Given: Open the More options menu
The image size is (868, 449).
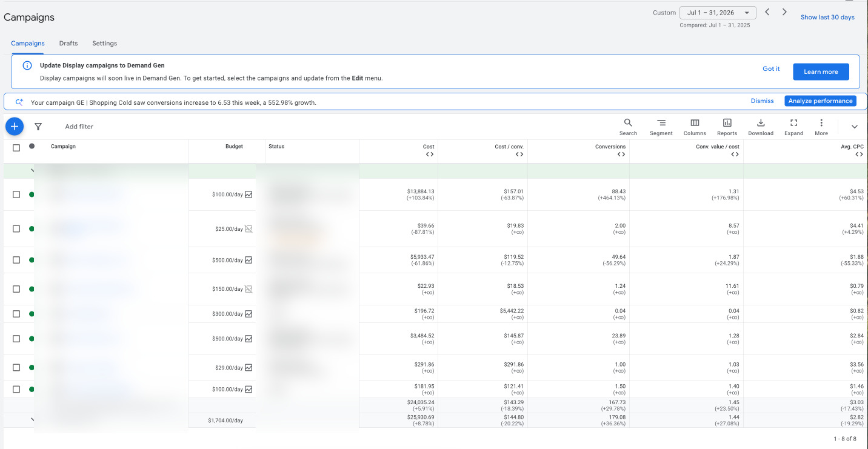Looking at the screenshot, I should pos(821,127).
